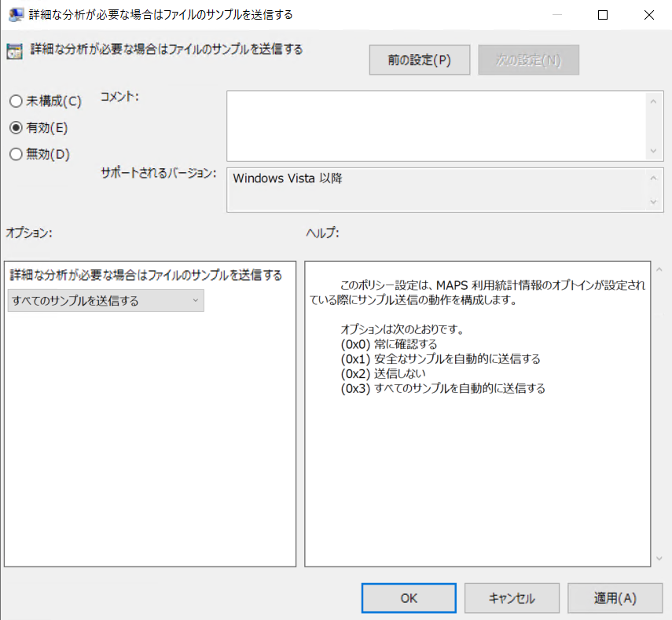Image resolution: width=672 pixels, height=620 pixels.
Task: Click the comment box scroll up arrow
Action: click(x=653, y=100)
